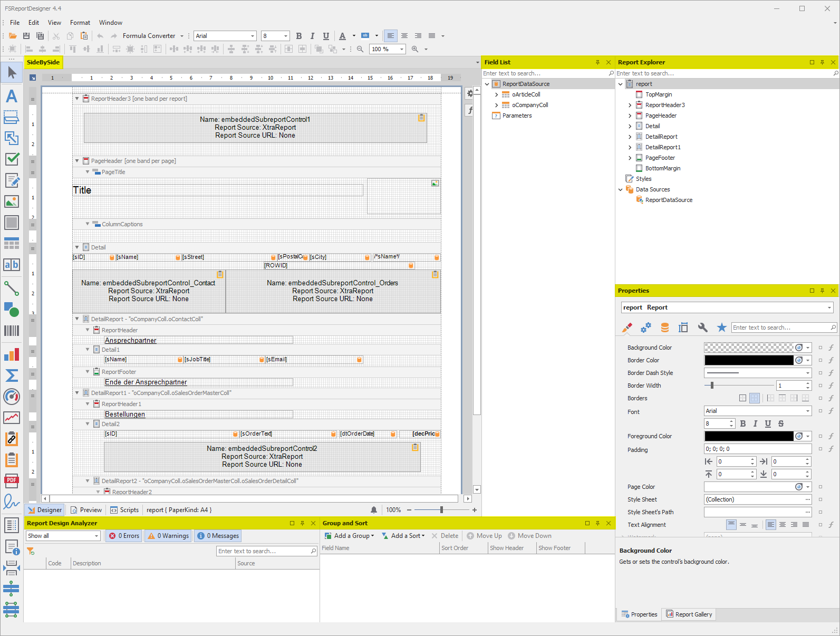Adjust the Border Width slider
The width and height of the screenshot is (840, 636).
(712, 386)
